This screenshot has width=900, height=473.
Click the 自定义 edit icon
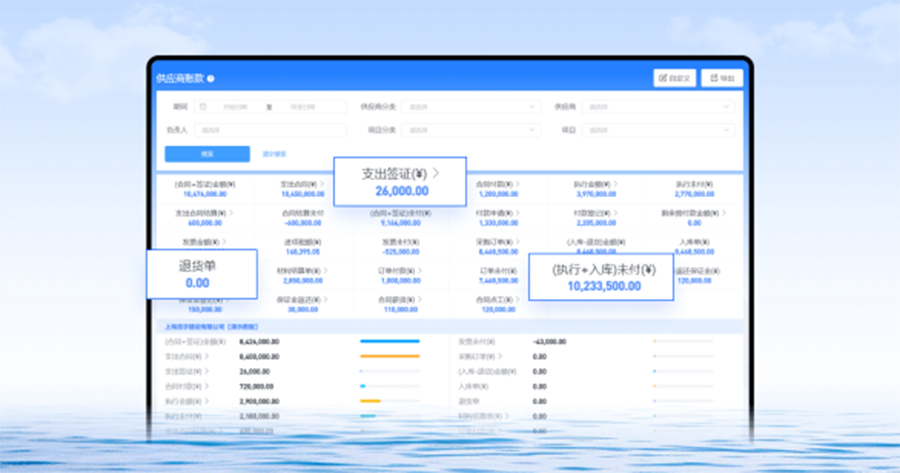coord(663,78)
